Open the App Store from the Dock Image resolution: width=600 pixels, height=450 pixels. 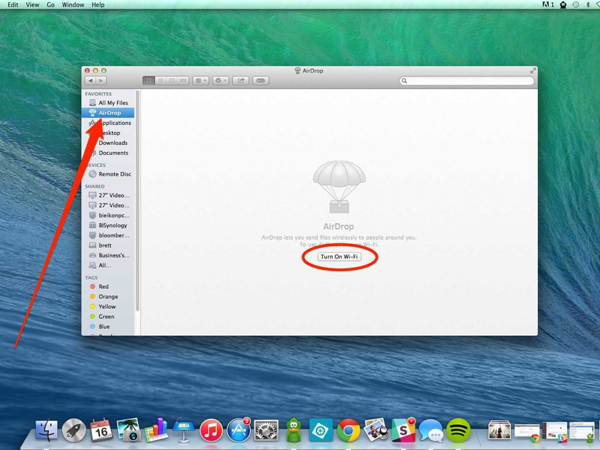coord(239,430)
